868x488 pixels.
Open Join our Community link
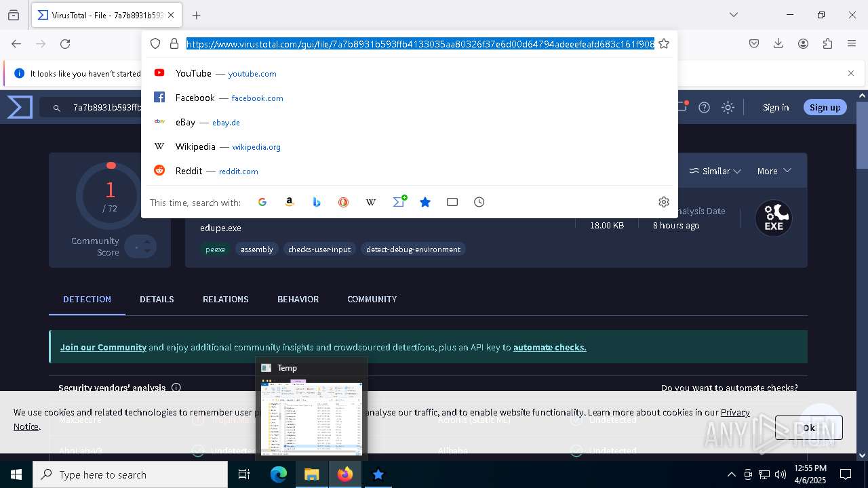coord(103,347)
